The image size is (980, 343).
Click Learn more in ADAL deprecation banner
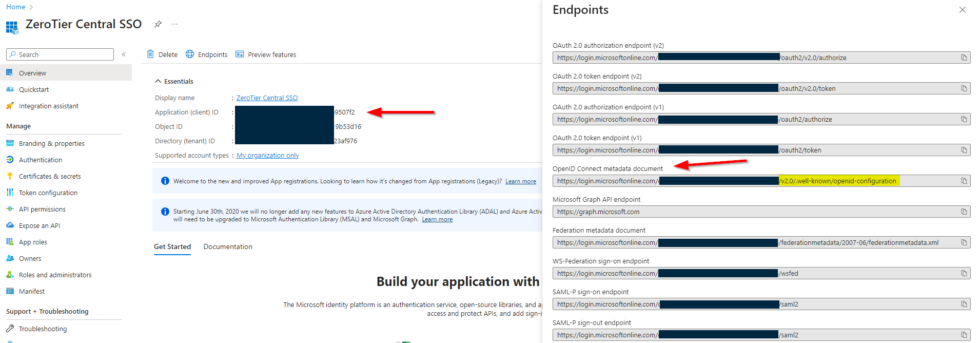[x=437, y=219]
